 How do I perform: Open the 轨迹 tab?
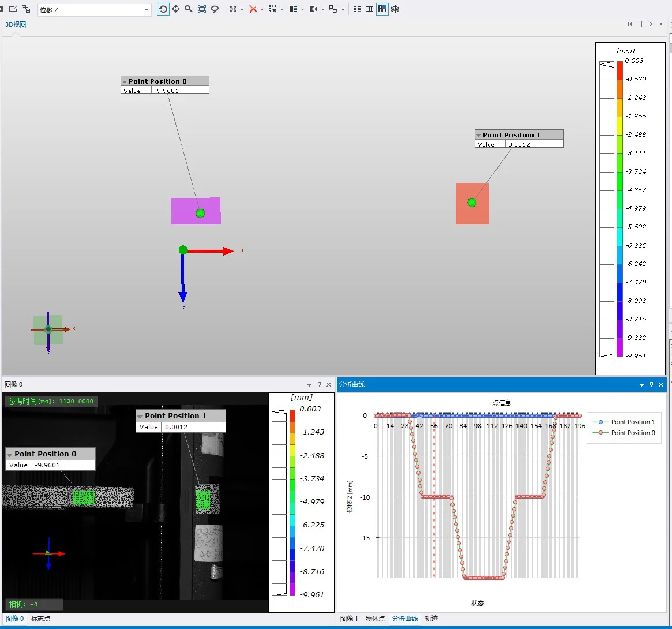point(431,619)
